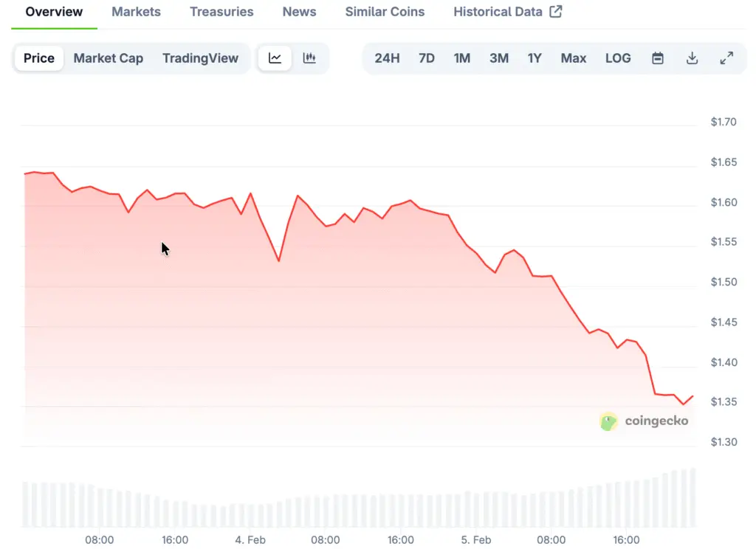Image resolution: width=756 pixels, height=549 pixels.
Task: Click the CoinGecko logo watermark
Action: click(645, 421)
